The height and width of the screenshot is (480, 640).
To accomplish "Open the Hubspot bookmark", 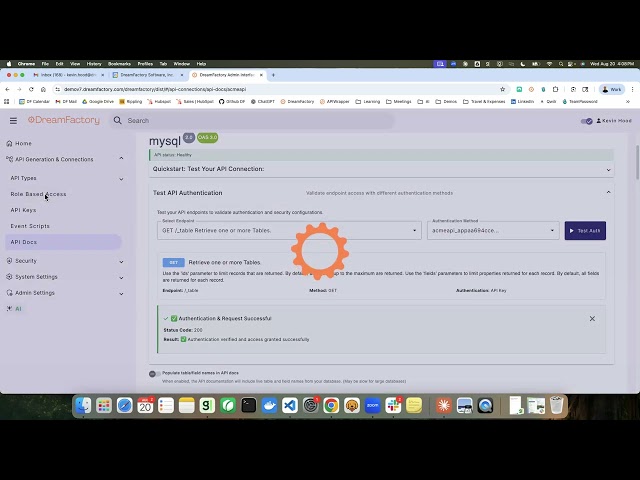I will coord(158,102).
